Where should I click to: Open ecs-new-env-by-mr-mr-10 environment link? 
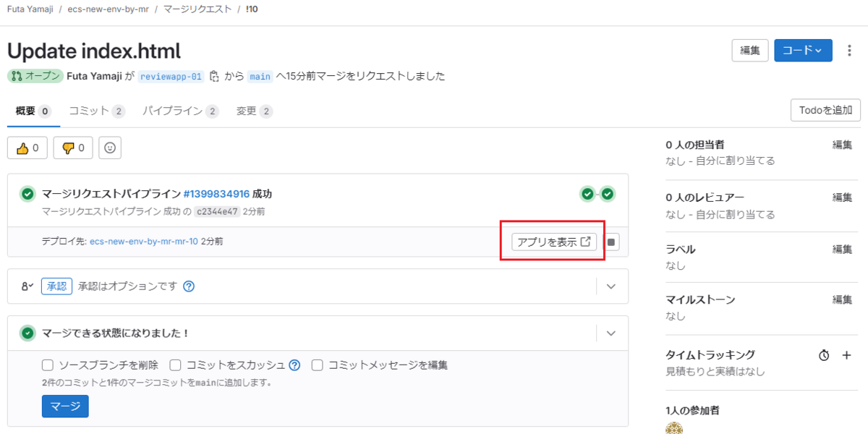144,242
